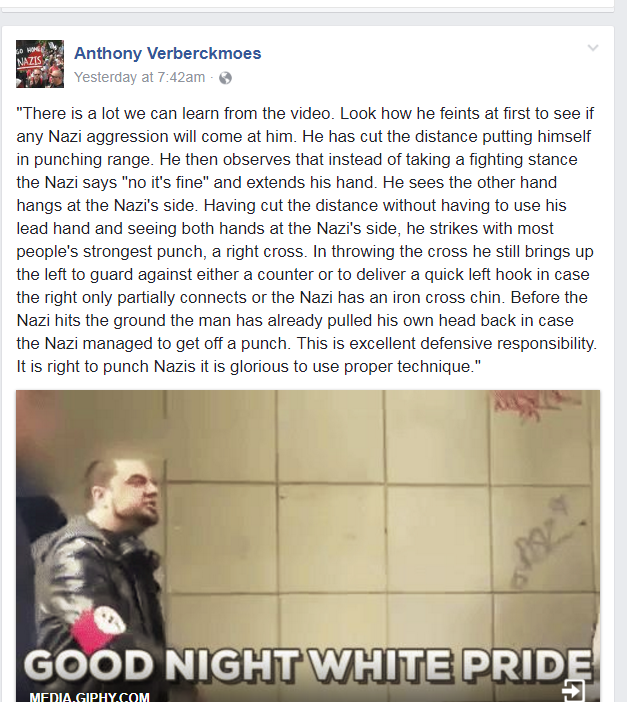Open the post via 'Yesterday at 7:42am' timestamp

click(139, 77)
